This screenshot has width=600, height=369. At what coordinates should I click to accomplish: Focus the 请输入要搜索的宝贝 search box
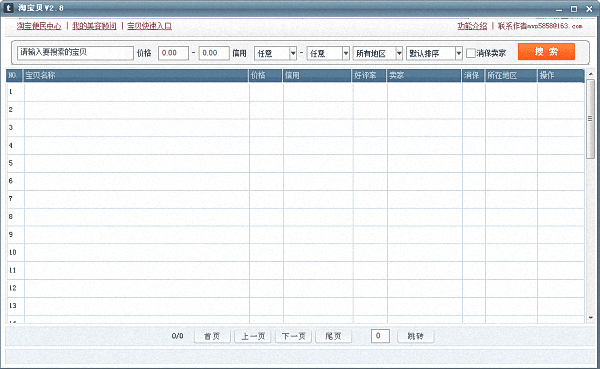pos(75,53)
